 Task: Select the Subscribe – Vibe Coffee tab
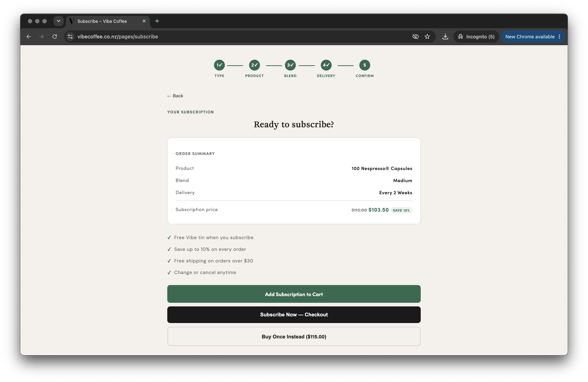(x=108, y=21)
